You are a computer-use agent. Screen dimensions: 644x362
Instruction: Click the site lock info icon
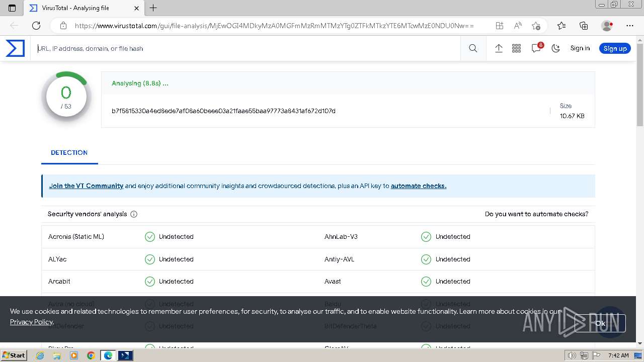click(x=63, y=26)
